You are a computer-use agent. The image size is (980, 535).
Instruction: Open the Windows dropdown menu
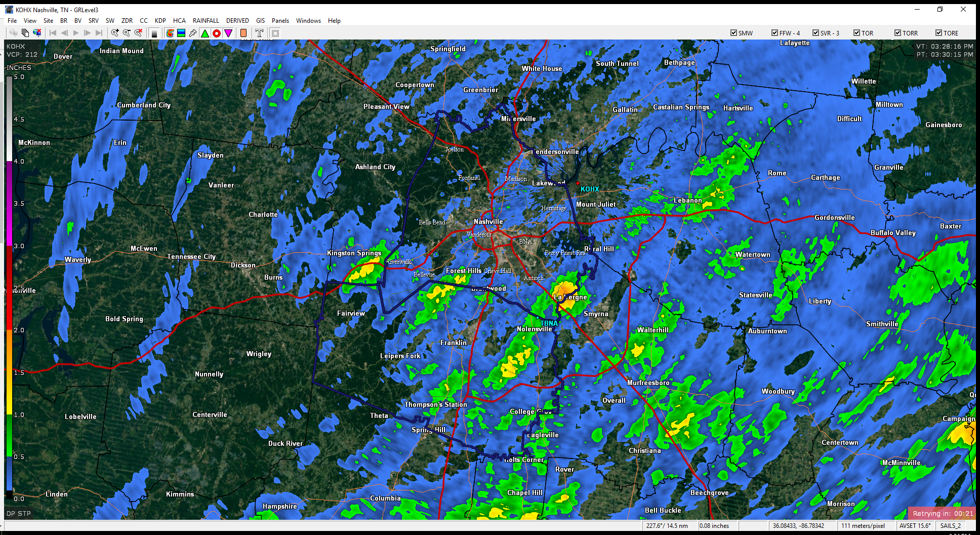point(309,21)
